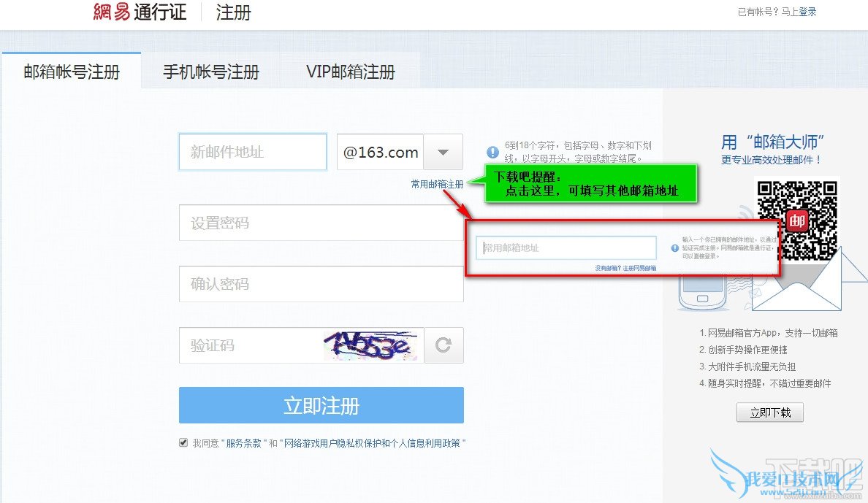Click the 大附件手机流量无负担 list item
The height and width of the screenshot is (503, 868).
(x=747, y=366)
